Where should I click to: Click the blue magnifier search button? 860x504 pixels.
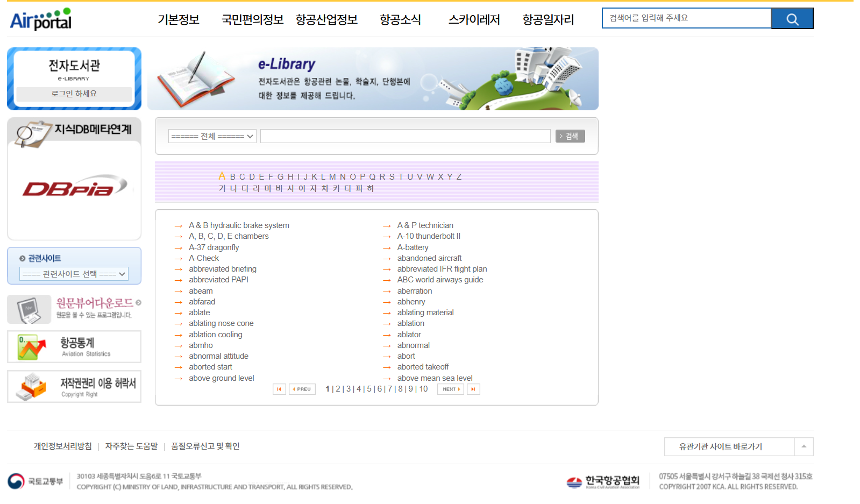[x=792, y=19]
